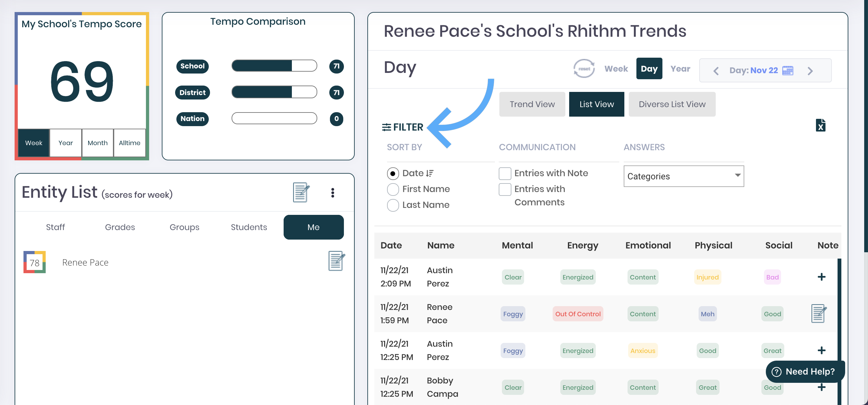Select List View tab
The height and width of the screenshot is (405, 868).
(x=596, y=104)
